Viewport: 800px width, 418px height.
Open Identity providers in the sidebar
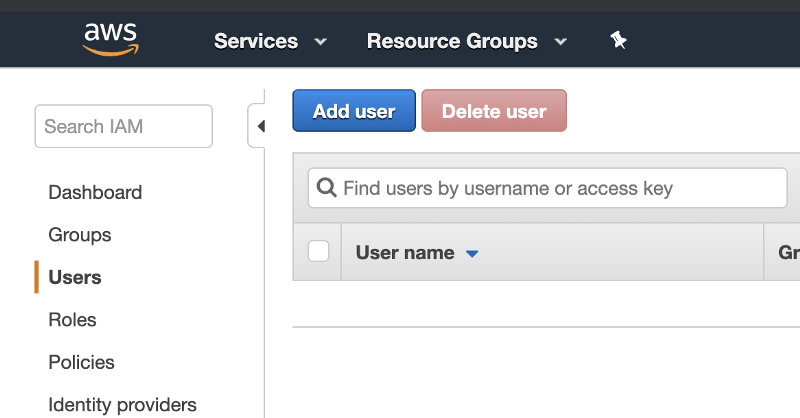point(122,405)
